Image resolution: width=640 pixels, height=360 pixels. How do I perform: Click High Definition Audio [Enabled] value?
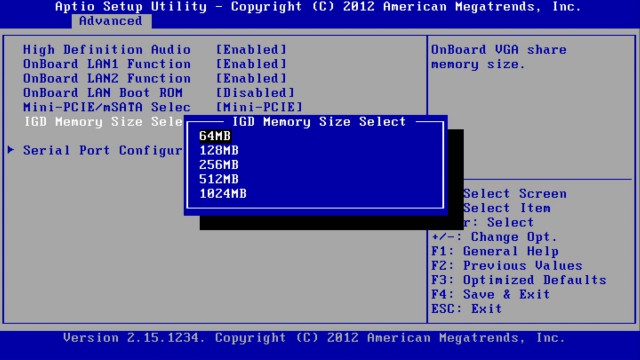click(x=251, y=50)
